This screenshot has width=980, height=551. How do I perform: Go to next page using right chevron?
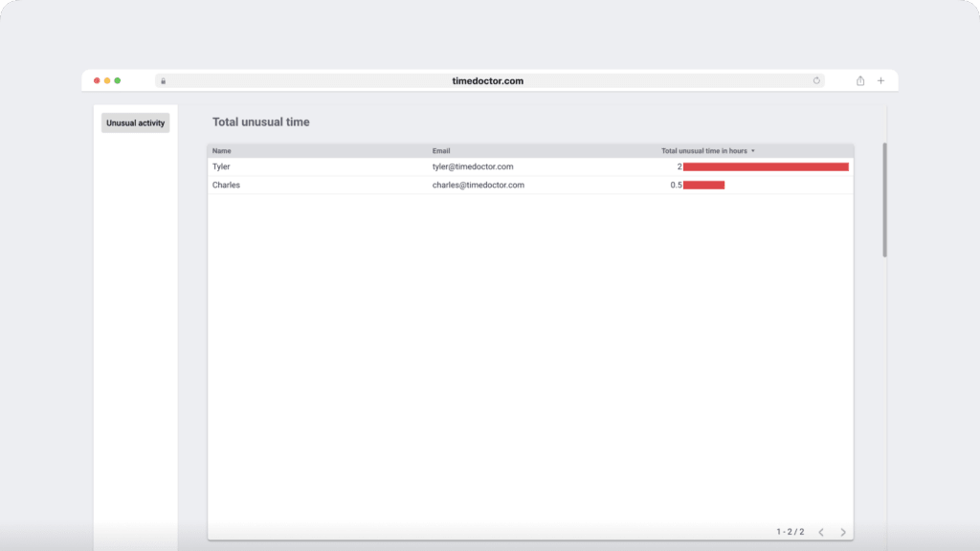[842, 532]
